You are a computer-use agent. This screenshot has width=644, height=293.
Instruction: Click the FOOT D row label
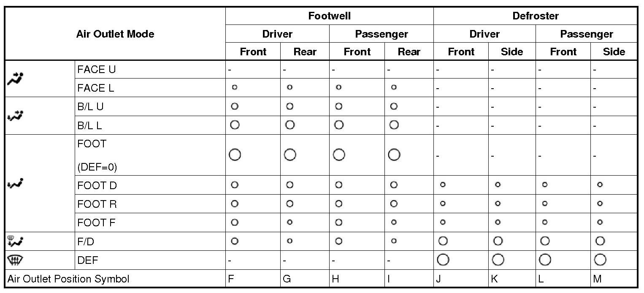tap(97, 185)
